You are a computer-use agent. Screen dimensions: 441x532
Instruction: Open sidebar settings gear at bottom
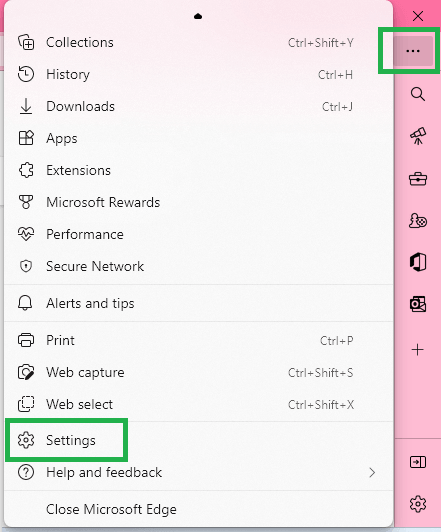(x=418, y=504)
